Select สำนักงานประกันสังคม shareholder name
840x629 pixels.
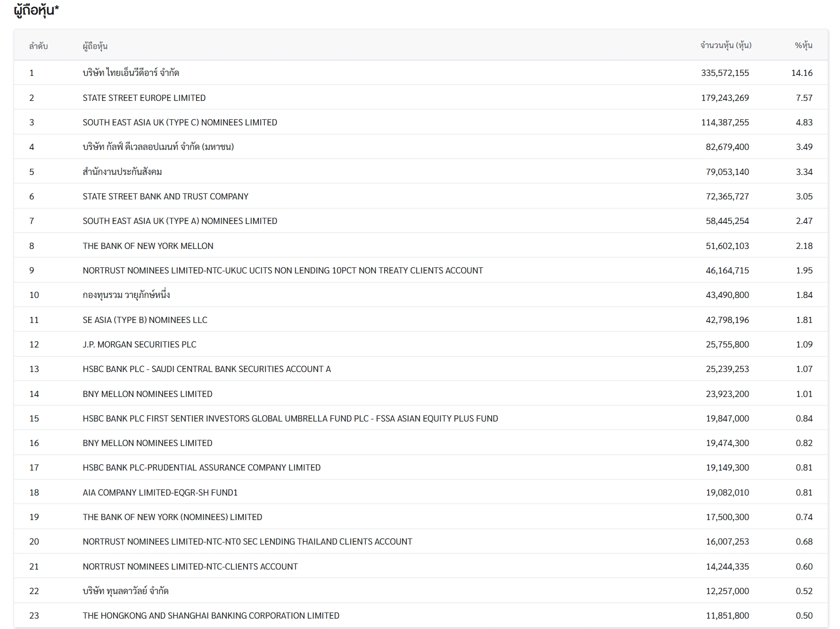pos(123,172)
